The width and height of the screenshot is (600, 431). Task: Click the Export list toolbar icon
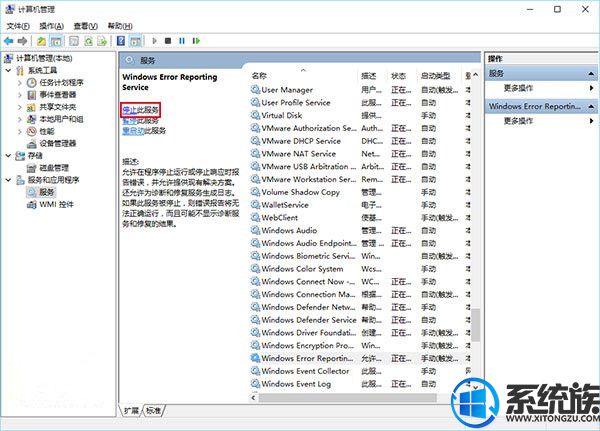tap(102, 41)
